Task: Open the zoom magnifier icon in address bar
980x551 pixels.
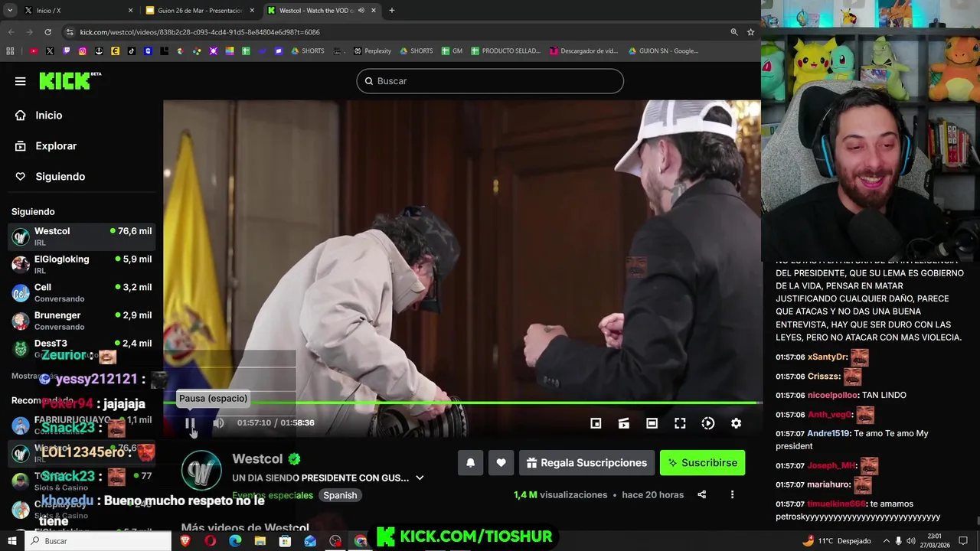Action: tap(733, 32)
